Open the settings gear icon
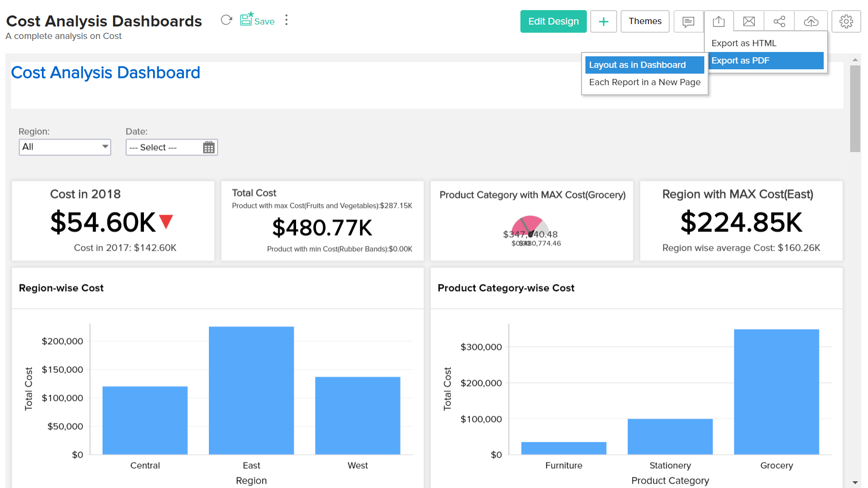 coord(846,22)
